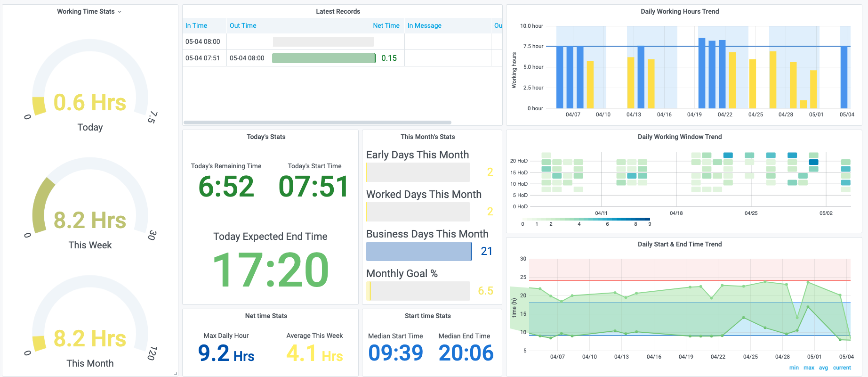
Task: Click Today's Remaining Time value 6:52
Action: point(226,187)
